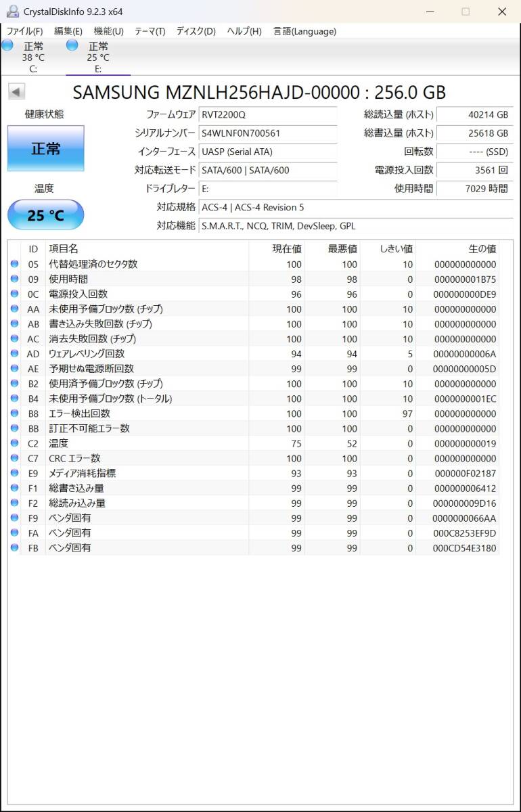Click the 生の値 column header
The height and width of the screenshot is (812, 521).
click(457, 249)
